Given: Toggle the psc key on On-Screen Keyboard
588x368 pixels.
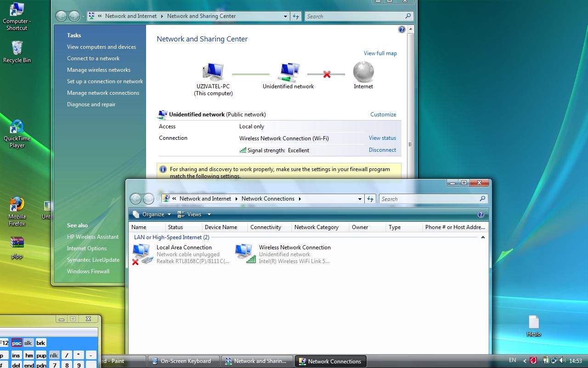Looking at the screenshot, I should [17, 343].
